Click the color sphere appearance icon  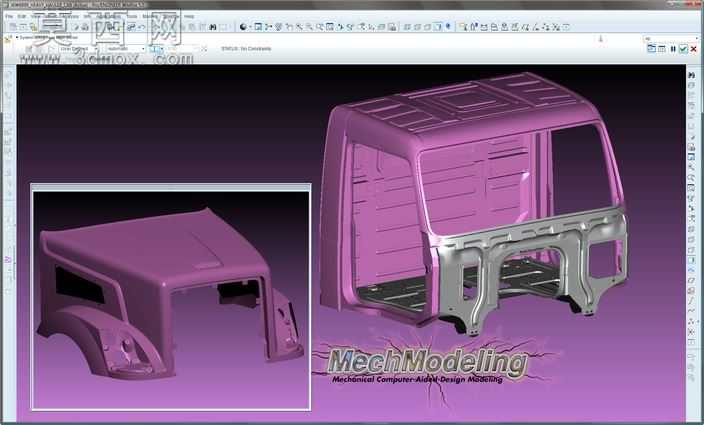tap(243, 27)
